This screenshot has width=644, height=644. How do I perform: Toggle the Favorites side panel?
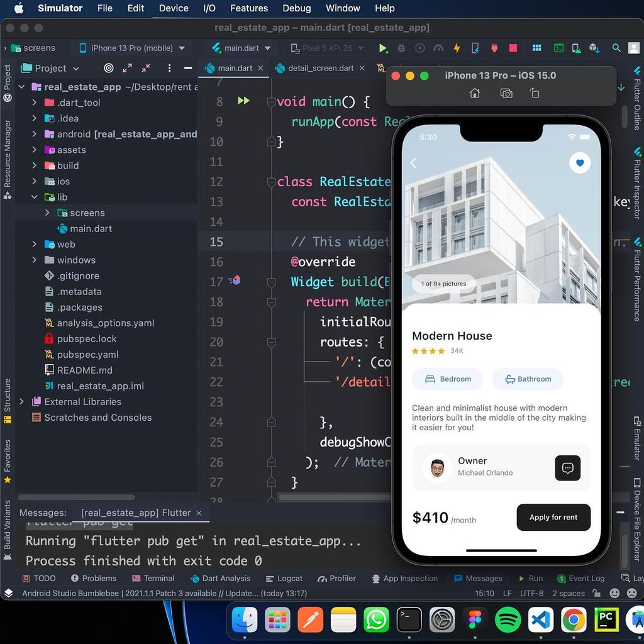tap(8, 461)
